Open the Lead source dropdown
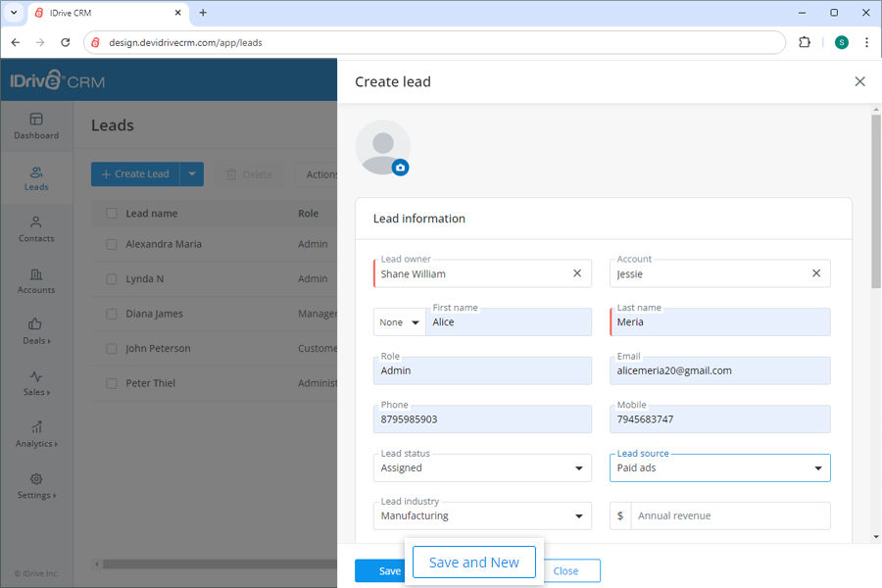The image size is (882, 588). coord(818,467)
